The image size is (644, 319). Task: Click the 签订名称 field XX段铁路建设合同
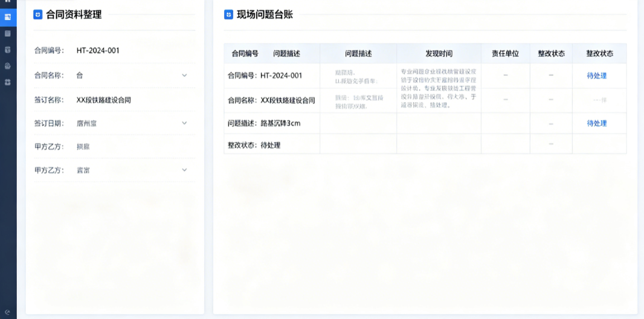[103, 100]
